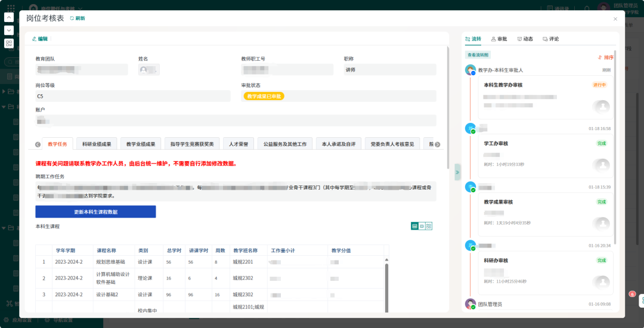Click the red notification badge 6

tap(633, 294)
